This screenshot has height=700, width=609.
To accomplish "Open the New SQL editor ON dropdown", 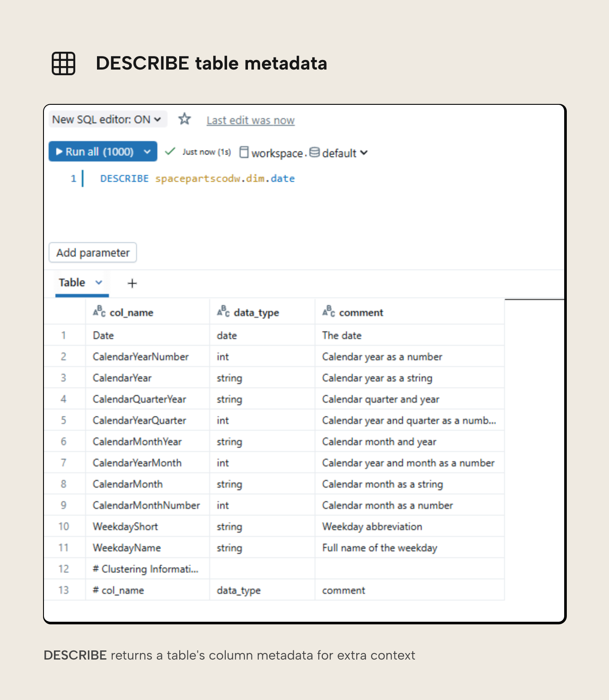I will [107, 119].
